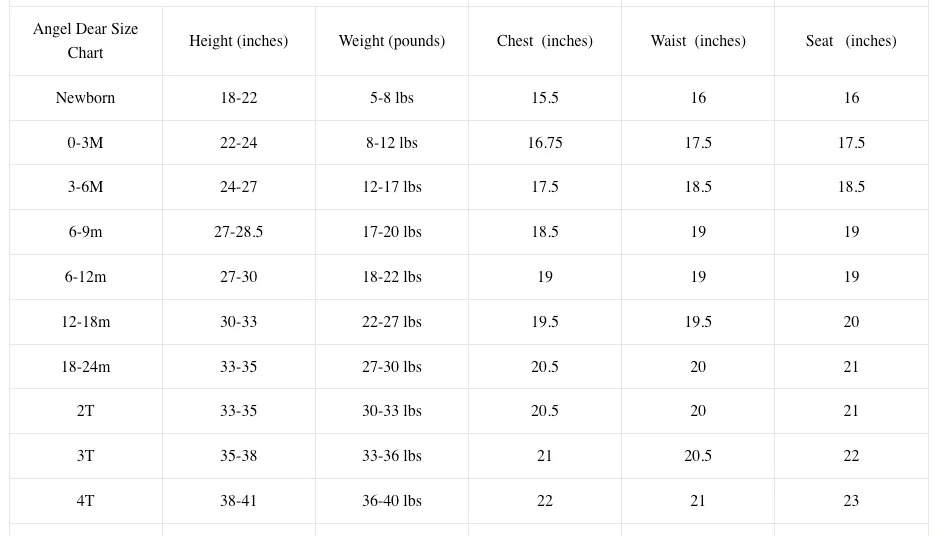Click the 5-8 lbs weight cell
Image resolution: width=944 pixels, height=536 pixels.
[392, 98]
